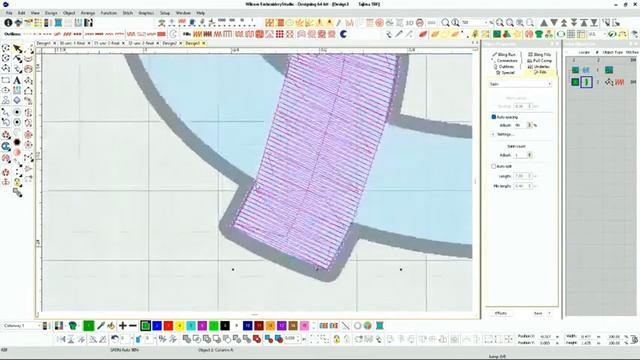The width and height of the screenshot is (640, 360).
Task: Click the red feather icon
Action: [x=423, y=34]
